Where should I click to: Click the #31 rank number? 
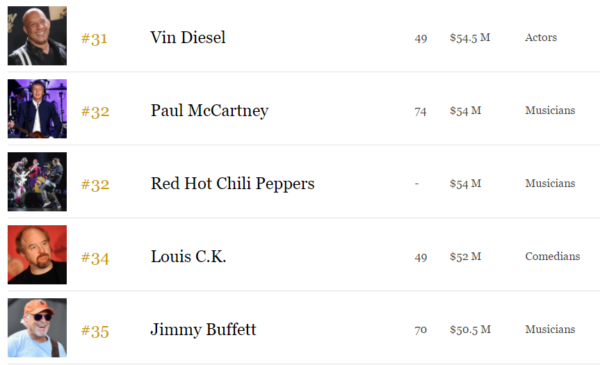[94, 39]
